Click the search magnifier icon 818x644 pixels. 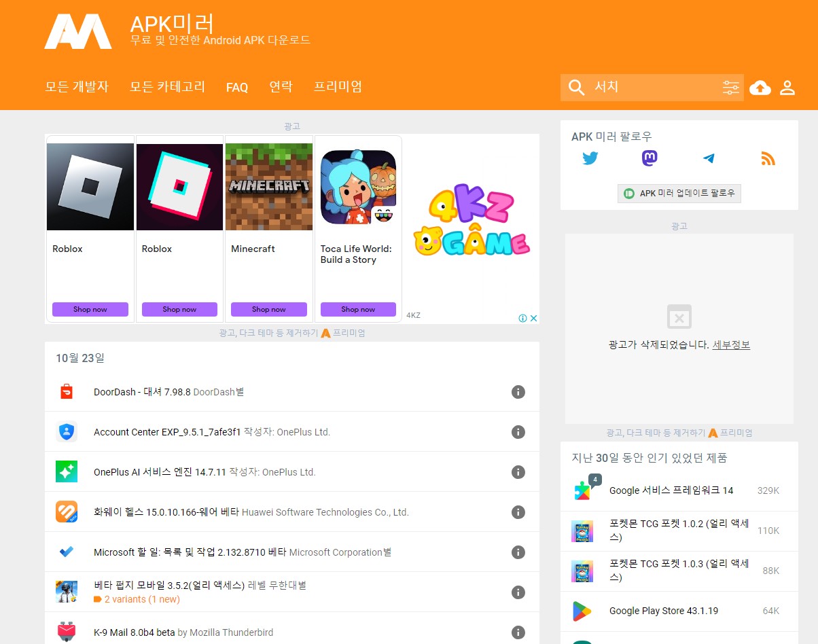pyautogui.click(x=576, y=88)
